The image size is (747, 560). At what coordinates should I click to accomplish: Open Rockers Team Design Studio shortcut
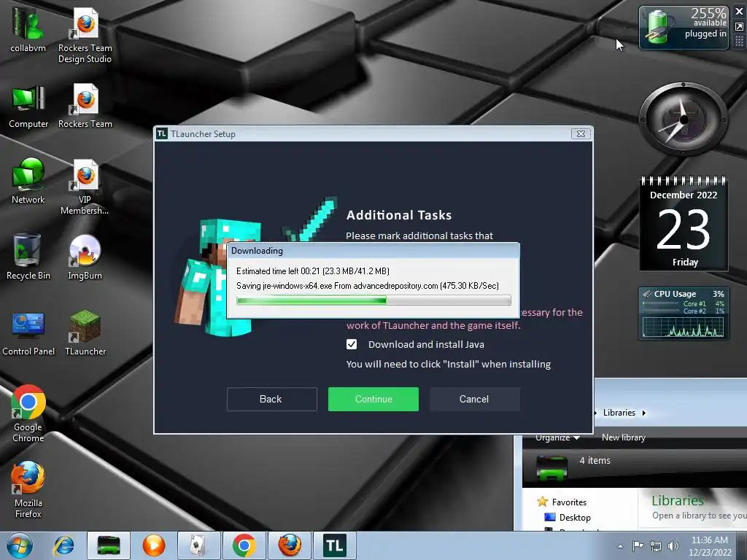85,35
